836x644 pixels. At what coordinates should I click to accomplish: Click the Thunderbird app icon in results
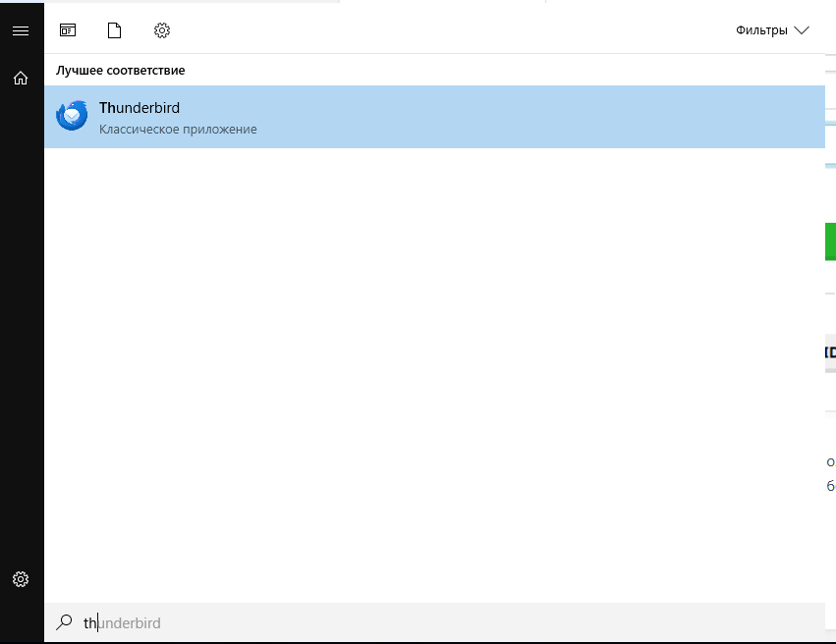click(x=72, y=117)
